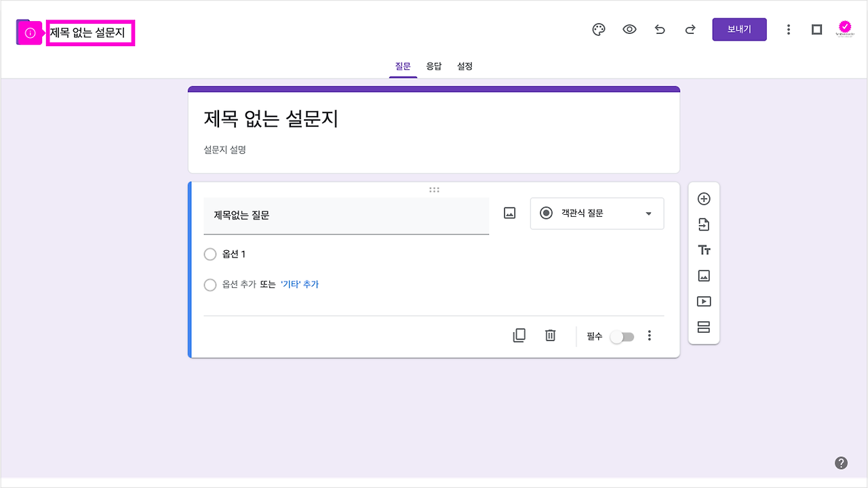Open the import questions tool
Image resolution: width=868 pixels, height=488 pixels.
pos(704,224)
